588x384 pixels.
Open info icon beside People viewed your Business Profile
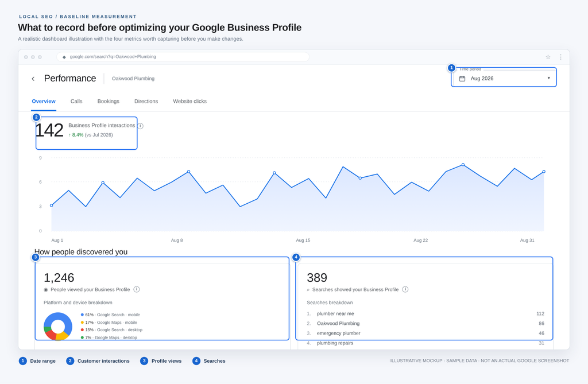[x=137, y=289]
